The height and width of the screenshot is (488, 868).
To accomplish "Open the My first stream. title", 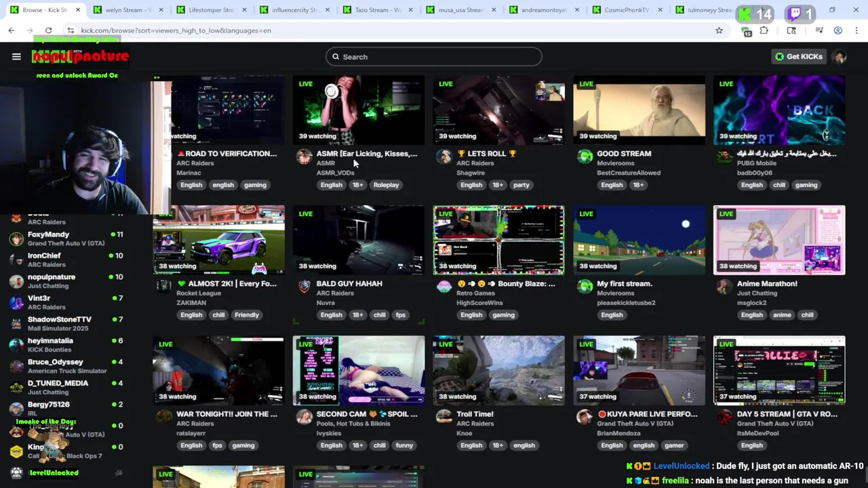I will click(x=625, y=284).
